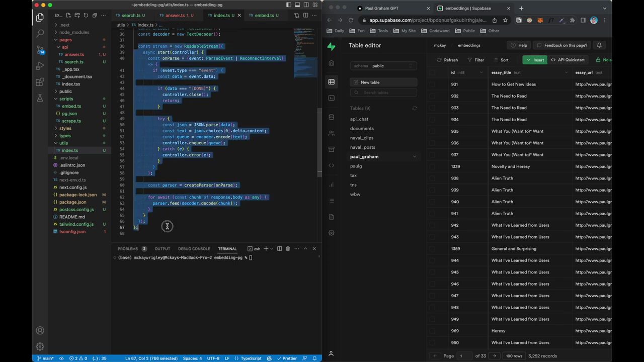This screenshot has width=644, height=362.
Task: Select checkbox for row 1339
Action: [x=432, y=166]
